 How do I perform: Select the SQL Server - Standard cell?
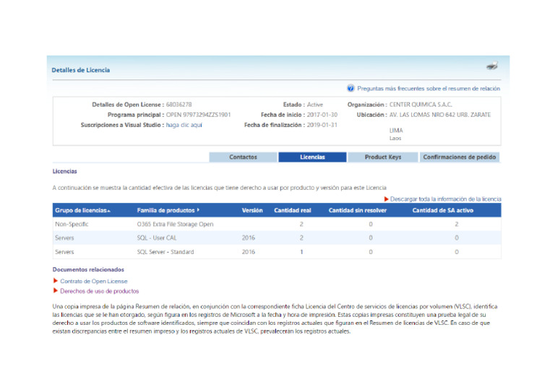(165, 252)
